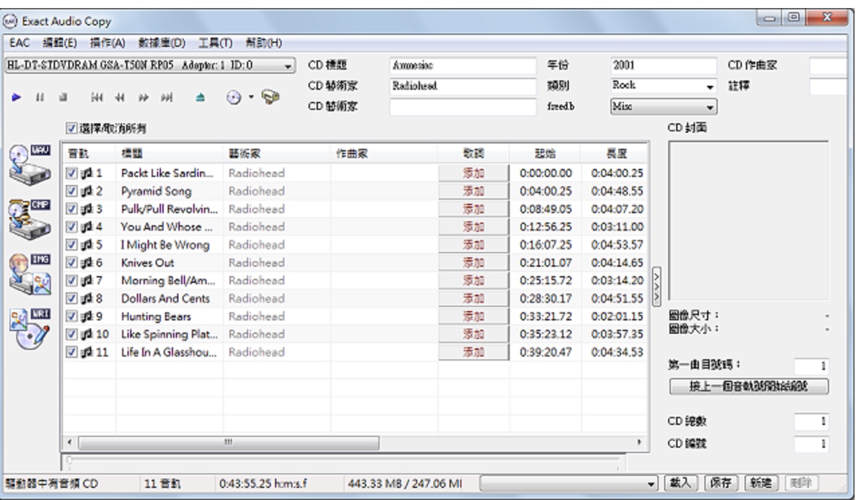Click the CD 編號 field
Image resolution: width=868 pixels, height=500 pixels.
(812, 444)
